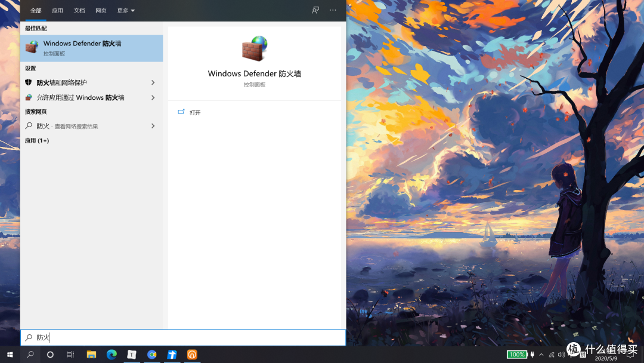
Task: Click the shield icon for 防火墙和网络保护
Action: pos(29,82)
